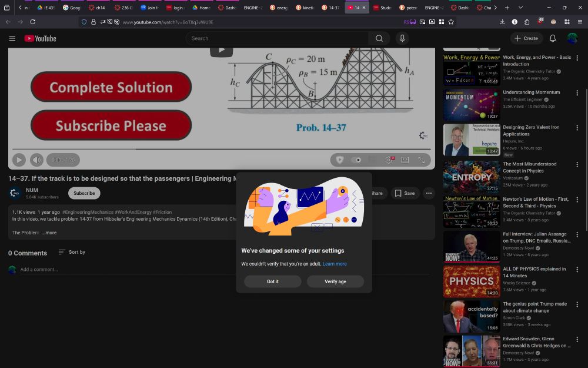Open the Learn more link in dialog
The height and width of the screenshot is (368, 588).
335,264
